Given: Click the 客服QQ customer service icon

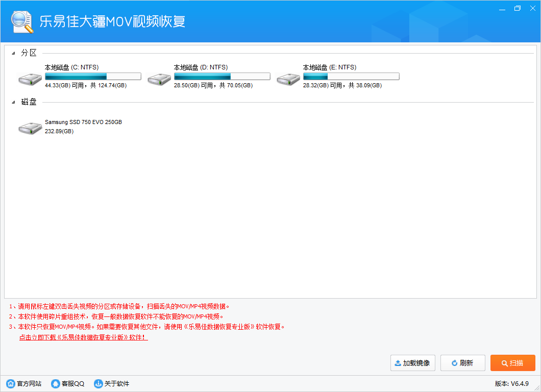Looking at the screenshot, I should [55, 383].
